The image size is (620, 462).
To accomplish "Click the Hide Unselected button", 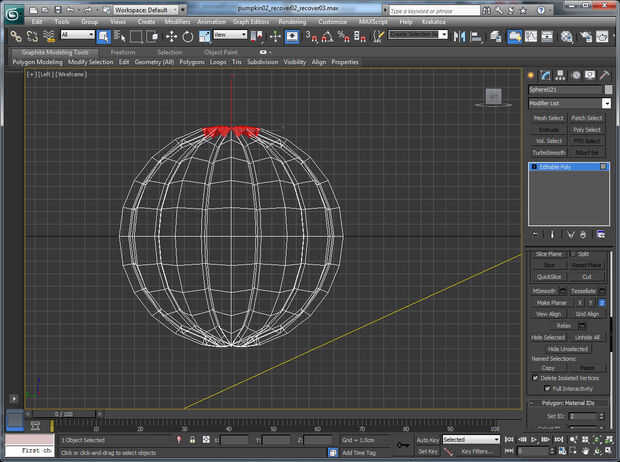I will coord(568,348).
